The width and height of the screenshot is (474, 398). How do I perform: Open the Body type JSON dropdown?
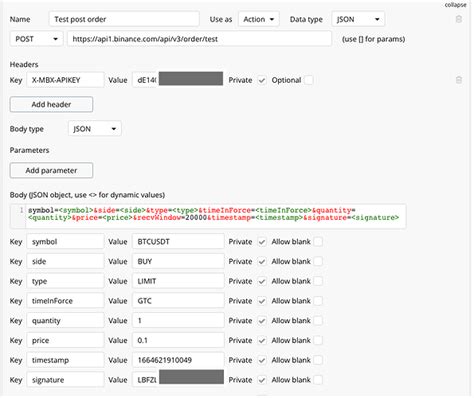click(95, 129)
